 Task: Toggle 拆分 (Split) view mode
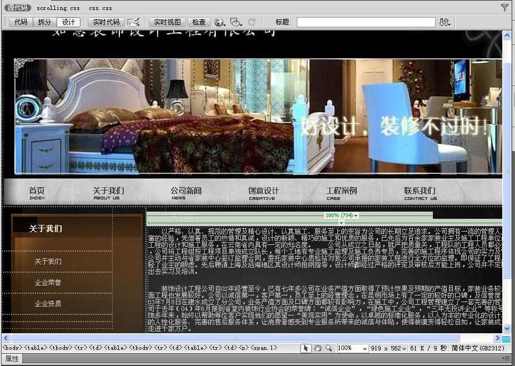click(45, 22)
